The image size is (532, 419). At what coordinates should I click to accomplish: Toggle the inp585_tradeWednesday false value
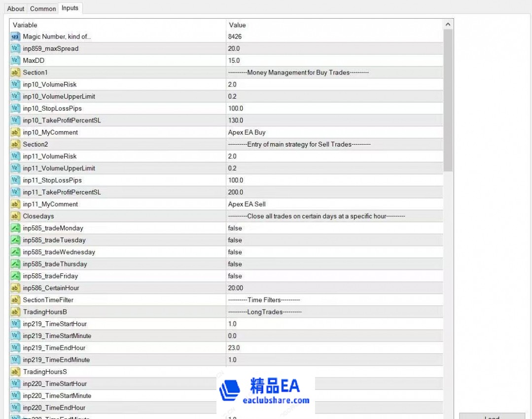(235, 252)
